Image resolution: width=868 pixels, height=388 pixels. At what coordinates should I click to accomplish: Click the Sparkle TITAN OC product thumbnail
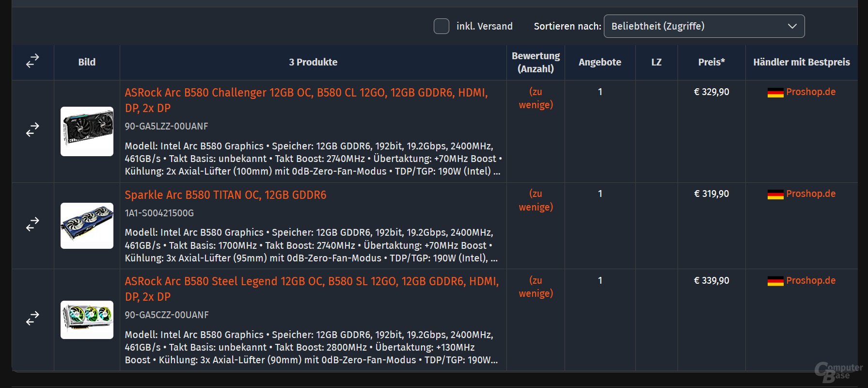click(x=87, y=226)
